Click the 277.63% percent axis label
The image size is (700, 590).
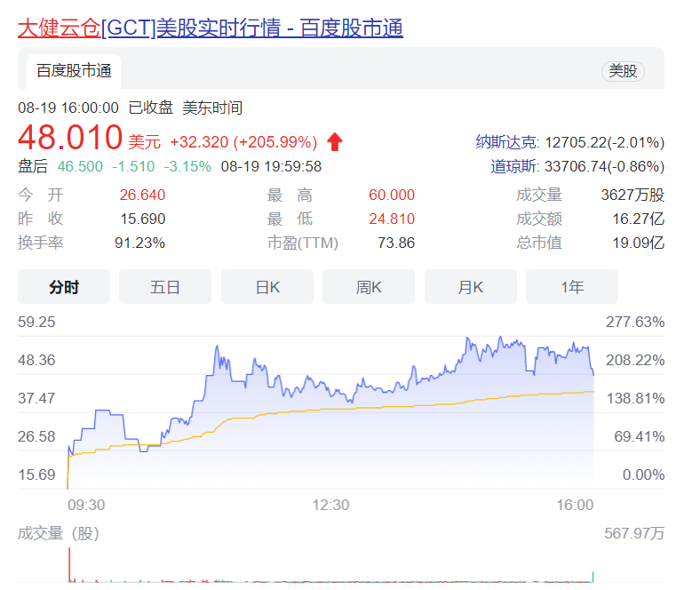pos(635,322)
